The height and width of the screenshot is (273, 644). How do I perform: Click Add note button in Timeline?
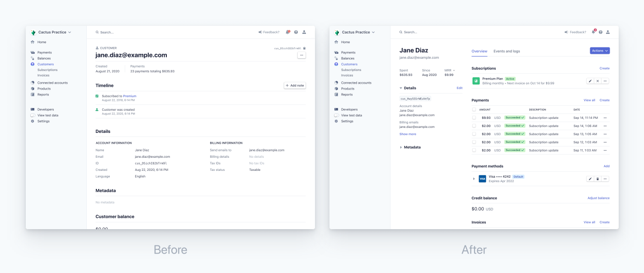295,85
